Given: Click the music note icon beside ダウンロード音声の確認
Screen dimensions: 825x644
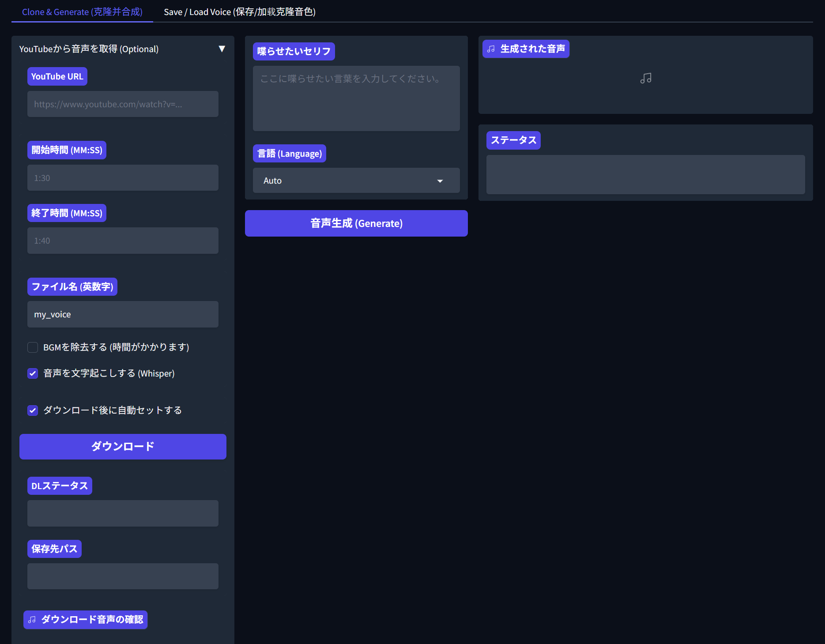Looking at the screenshot, I should [x=32, y=620].
